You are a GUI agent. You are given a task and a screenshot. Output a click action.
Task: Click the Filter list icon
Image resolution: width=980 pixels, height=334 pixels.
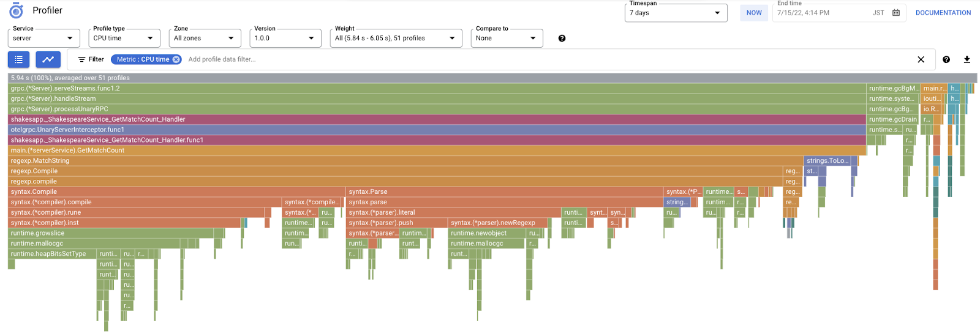(81, 59)
